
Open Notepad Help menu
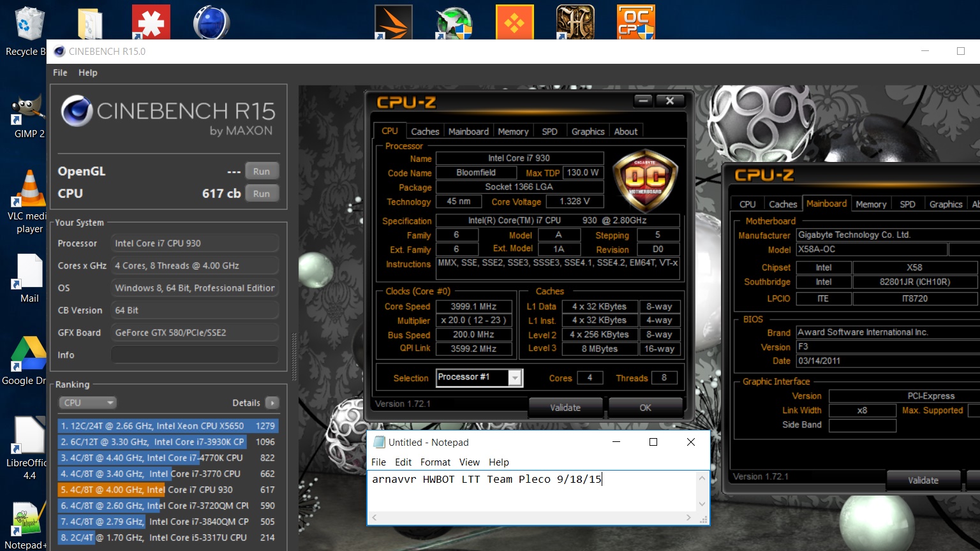pos(499,462)
